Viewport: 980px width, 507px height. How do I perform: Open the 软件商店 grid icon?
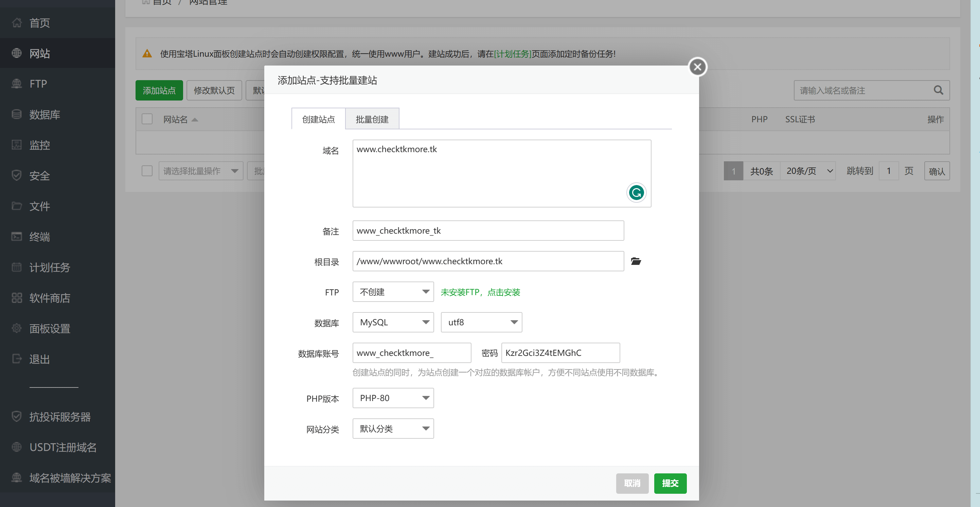[x=16, y=298]
